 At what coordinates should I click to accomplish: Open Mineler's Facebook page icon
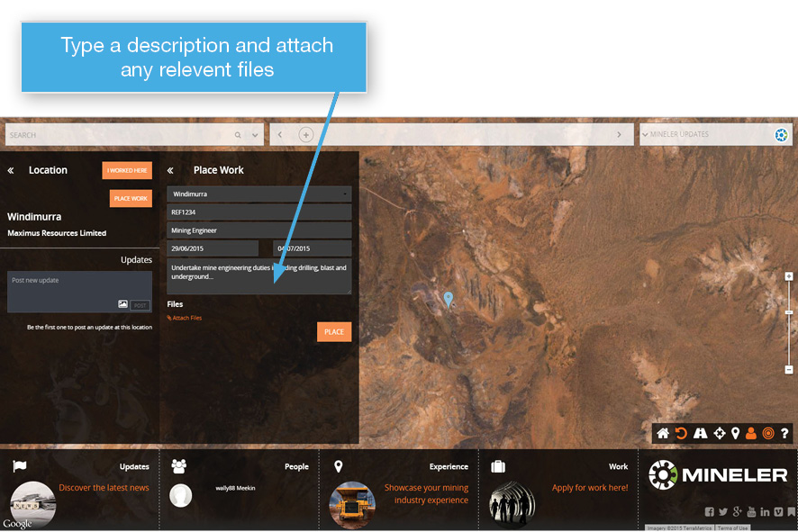tap(709, 512)
